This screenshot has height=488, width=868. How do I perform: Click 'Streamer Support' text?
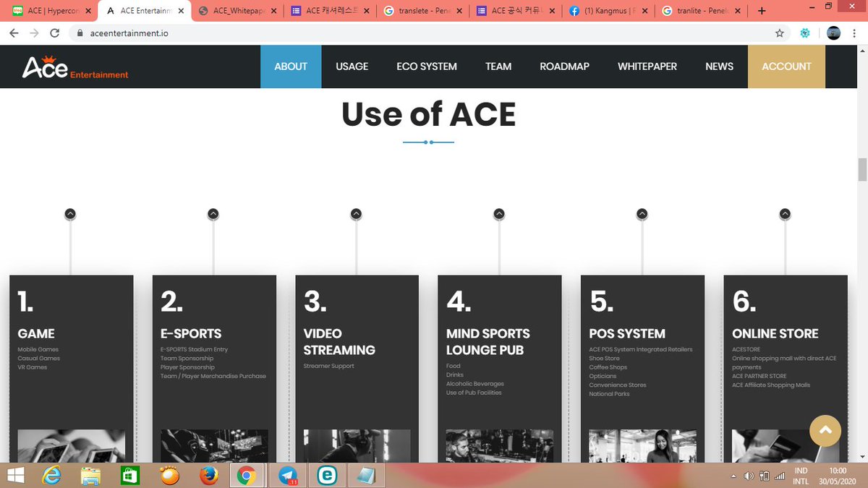328,366
